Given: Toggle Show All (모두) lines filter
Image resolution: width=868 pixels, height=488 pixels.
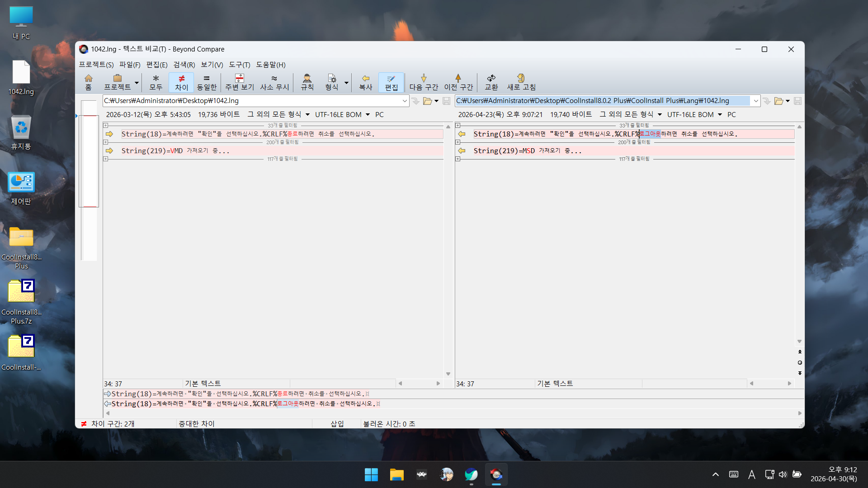Looking at the screenshot, I should coord(156,82).
